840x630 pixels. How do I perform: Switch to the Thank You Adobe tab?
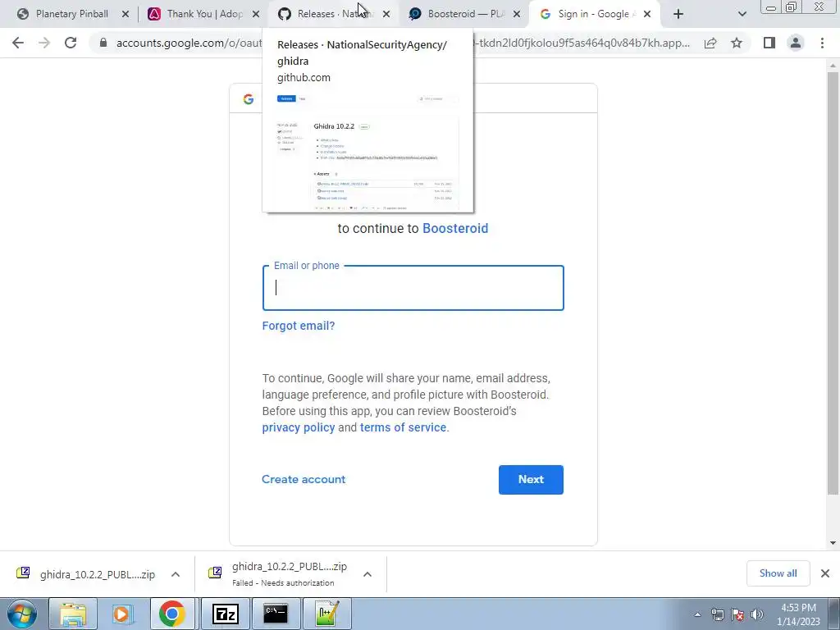tap(203, 14)
